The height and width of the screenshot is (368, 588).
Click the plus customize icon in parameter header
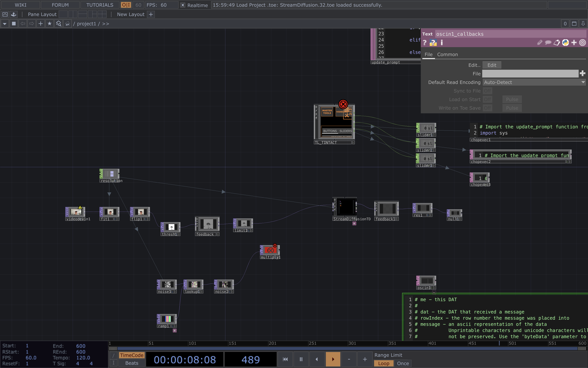coord(574,43)
